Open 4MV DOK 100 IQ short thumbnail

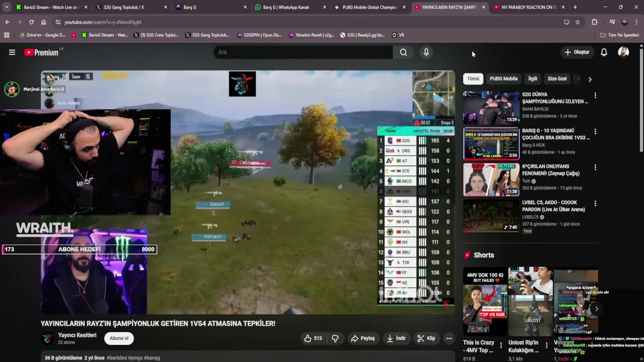tap(485, 302)
